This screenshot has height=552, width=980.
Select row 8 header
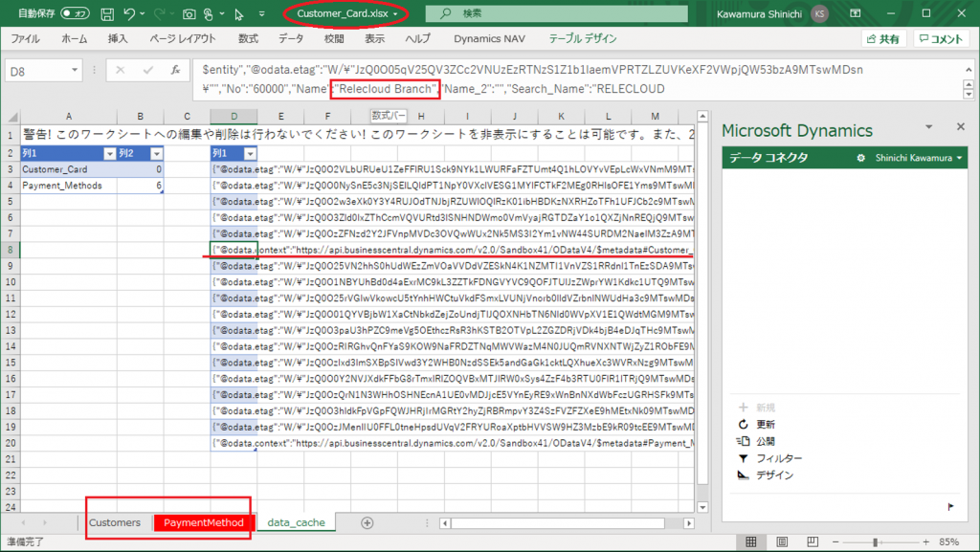tap(11, 250)
